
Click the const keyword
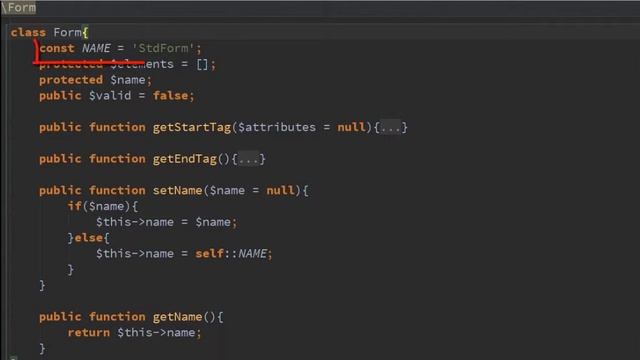click(57, 48)
